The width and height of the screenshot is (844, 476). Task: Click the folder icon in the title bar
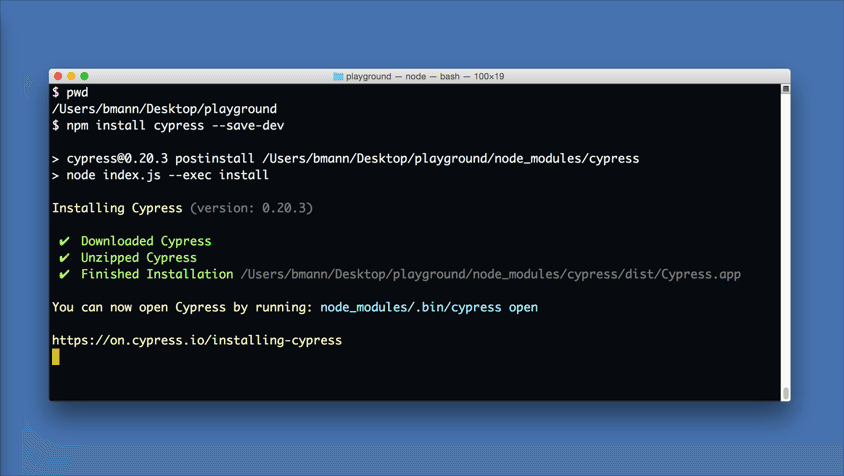[x=338, y=76]
